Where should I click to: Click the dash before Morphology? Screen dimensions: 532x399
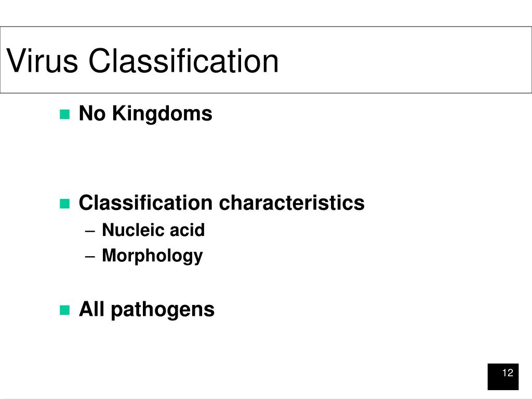(x=90, y=257)
